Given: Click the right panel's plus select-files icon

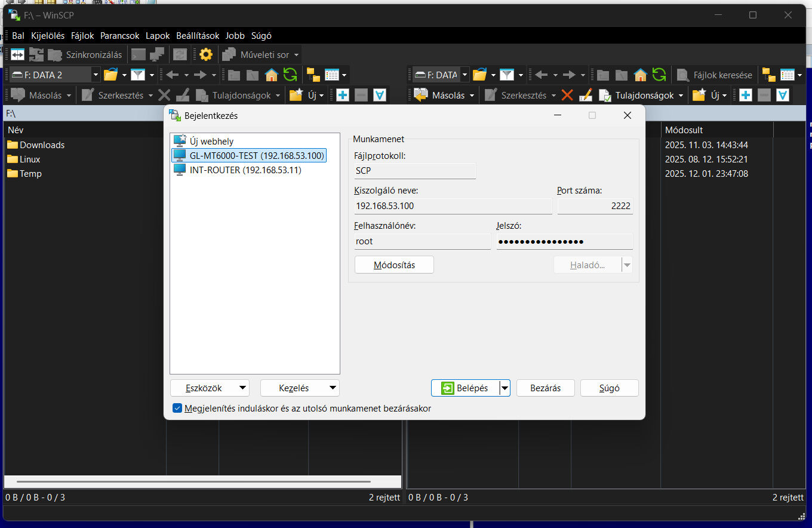Looking at the screenshot, I should 746,96.
